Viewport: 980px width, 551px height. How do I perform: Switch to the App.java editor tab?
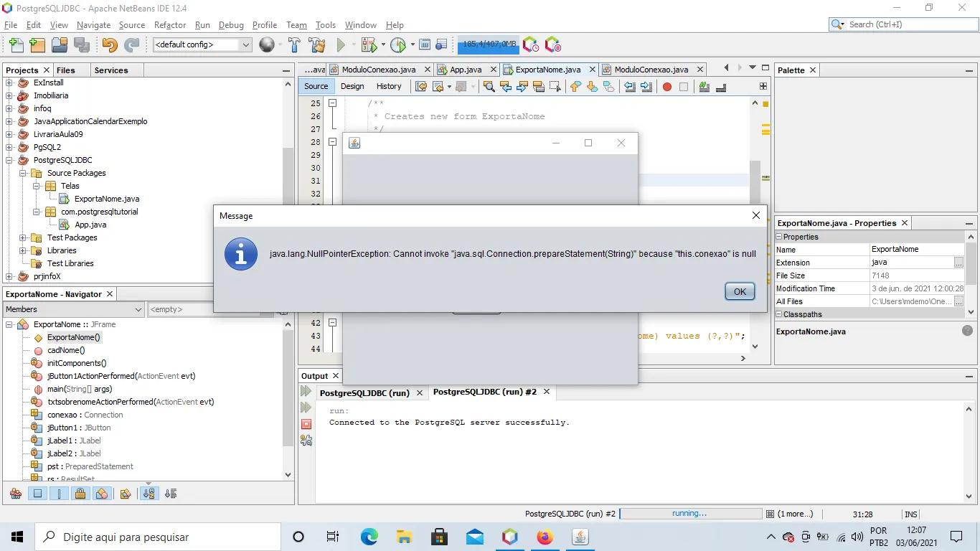click(466, 70)
